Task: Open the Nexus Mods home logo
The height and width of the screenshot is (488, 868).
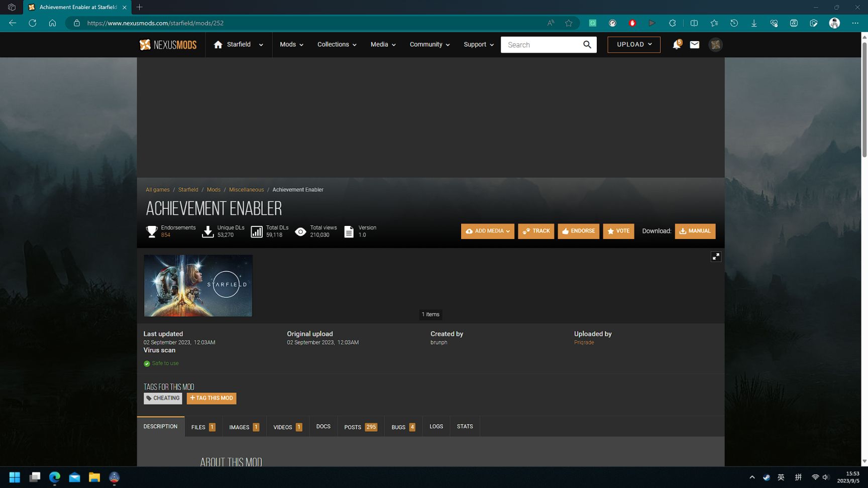Action: pyautogui.click(x=168, y=45)
